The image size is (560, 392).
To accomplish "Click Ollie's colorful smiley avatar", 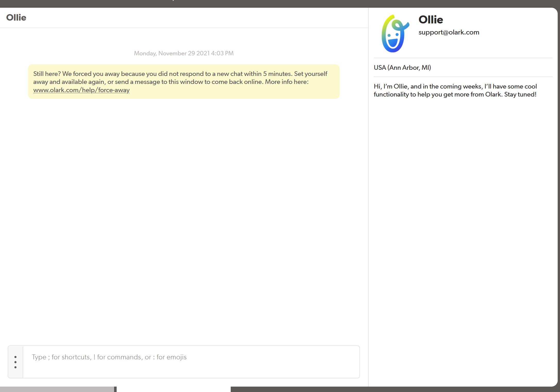I will coord(395,33).
